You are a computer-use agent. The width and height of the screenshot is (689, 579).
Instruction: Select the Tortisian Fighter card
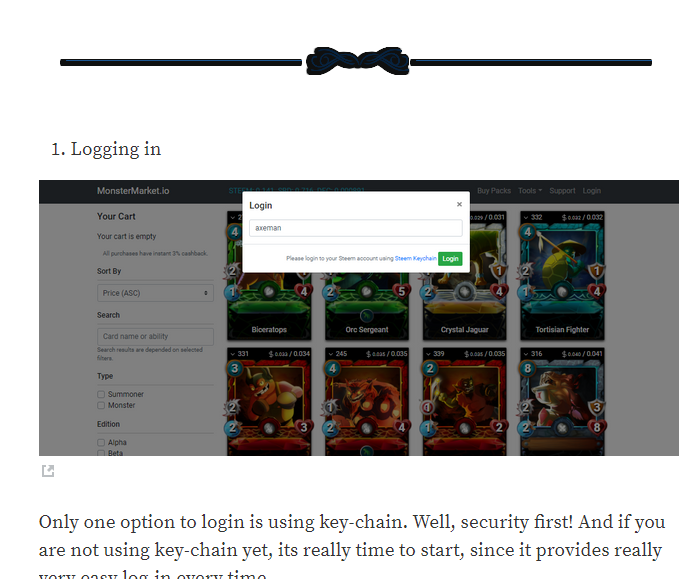[562, 276]
